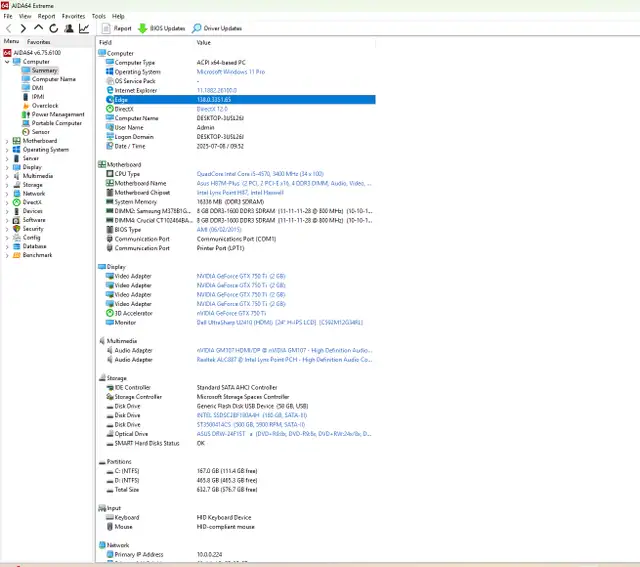The height and width of the screenshot is (567, 640).
Task: Open the graph chart icon in toolbar
Action: [x=84, y=28]
